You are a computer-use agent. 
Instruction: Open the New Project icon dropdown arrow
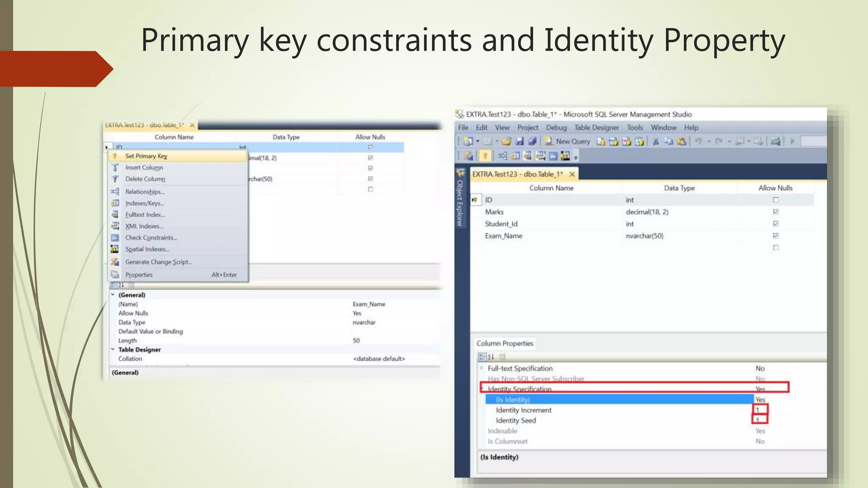[x=478, y=141]
